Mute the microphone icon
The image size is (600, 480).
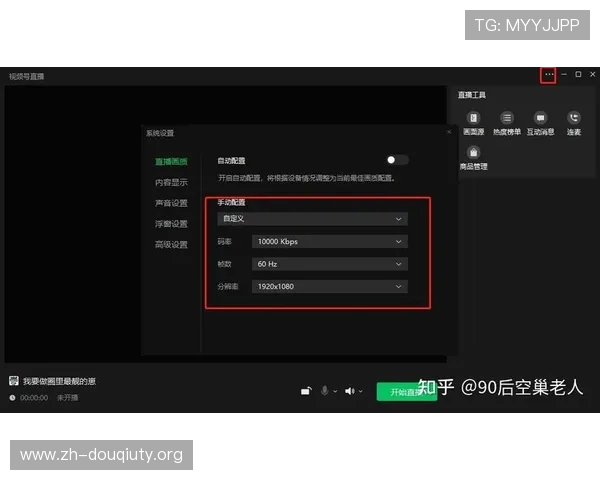point(324,391)
